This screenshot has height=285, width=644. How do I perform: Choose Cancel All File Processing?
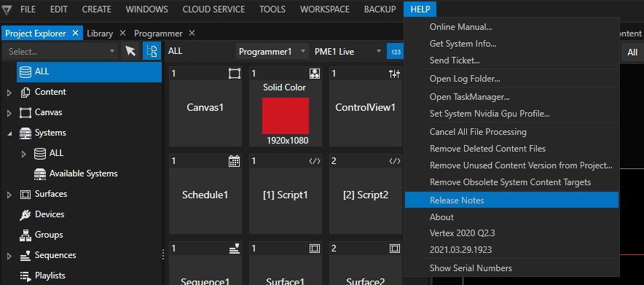pos(511,132)
